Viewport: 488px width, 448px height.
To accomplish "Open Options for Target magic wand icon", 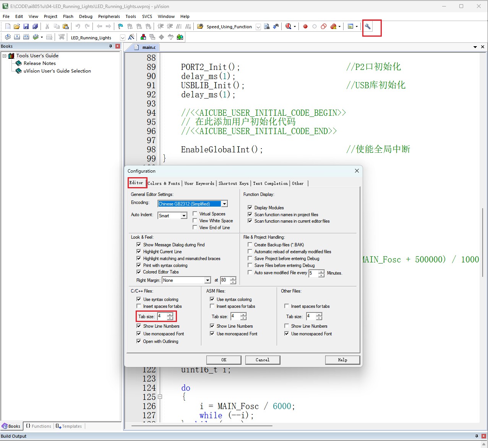I will [x=131, y=37].
